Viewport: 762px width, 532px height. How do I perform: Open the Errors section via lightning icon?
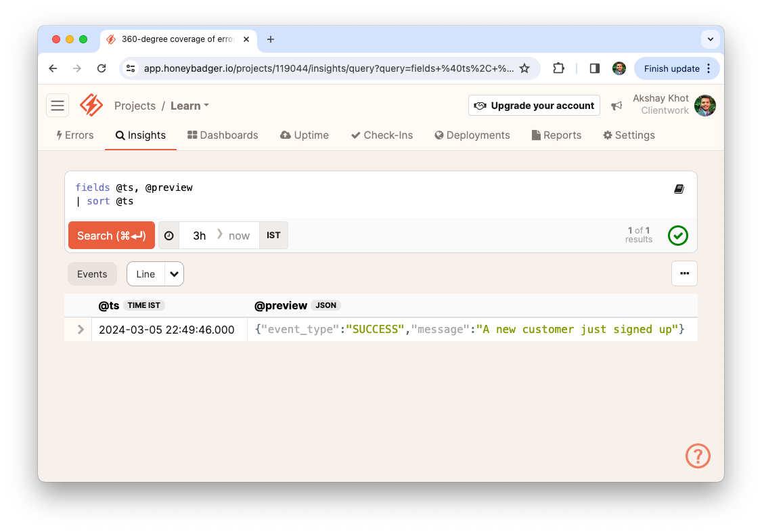click(60, 135)
